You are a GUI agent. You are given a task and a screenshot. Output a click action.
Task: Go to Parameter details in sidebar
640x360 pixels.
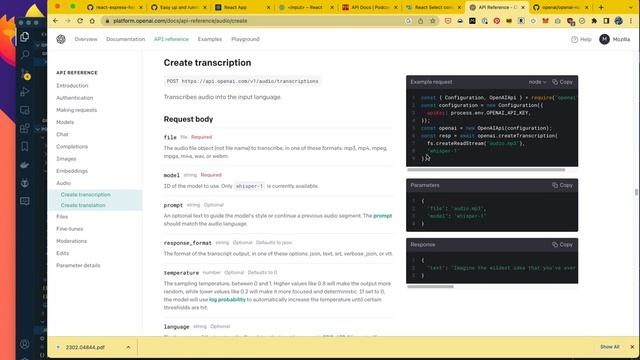point(78,266)
